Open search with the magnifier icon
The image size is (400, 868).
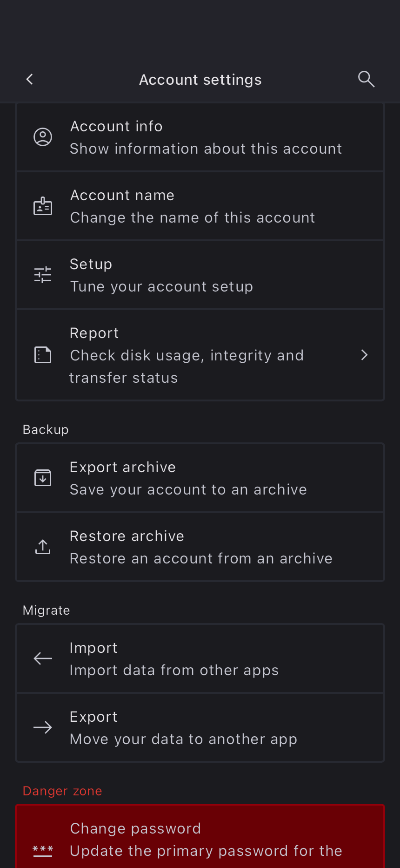(366, 80)
